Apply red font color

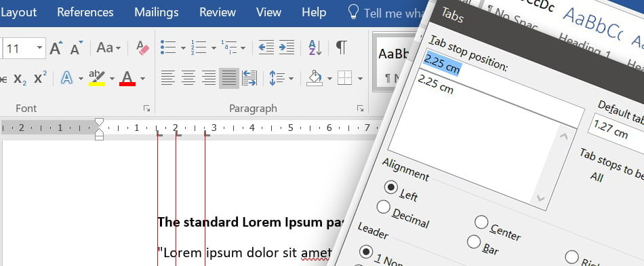127,78
